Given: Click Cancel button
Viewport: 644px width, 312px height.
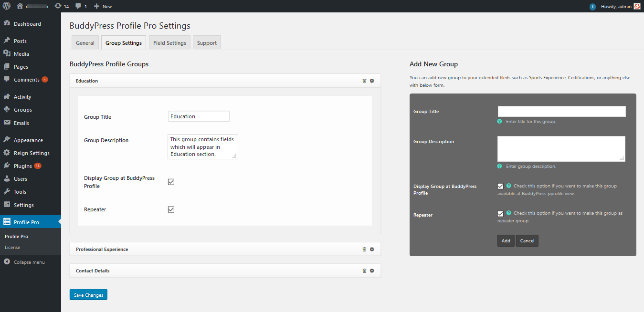Looking at the screenshot, I should pyautogui.click(x=527, y=241).
